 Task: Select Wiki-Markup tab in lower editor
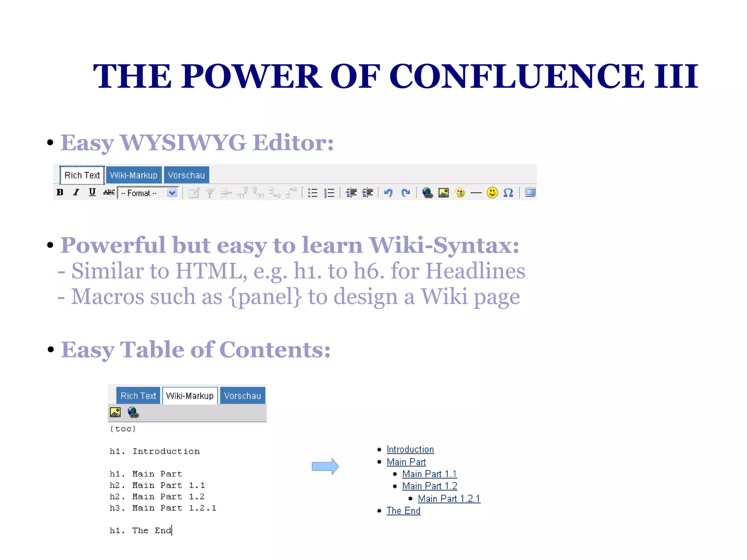coord(190,396)
